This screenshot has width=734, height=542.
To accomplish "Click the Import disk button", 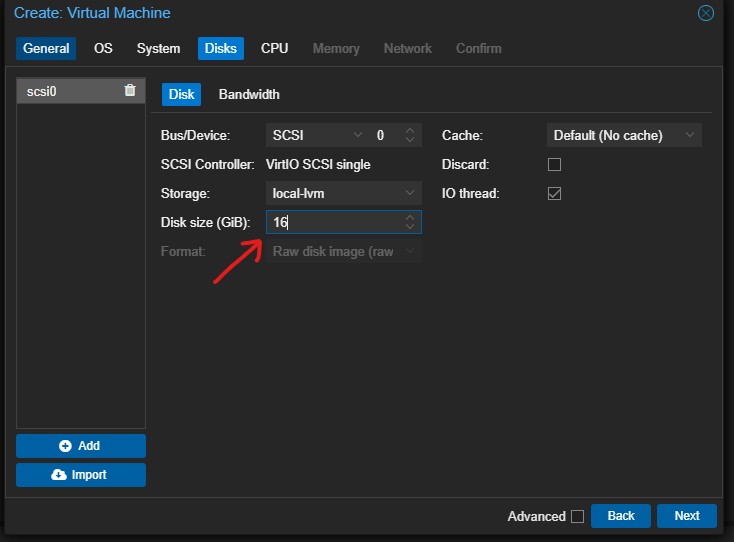I will 81,475.
